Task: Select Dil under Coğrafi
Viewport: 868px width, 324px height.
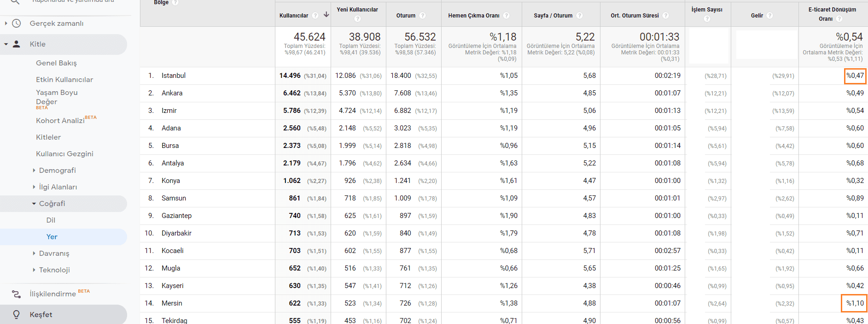Action: point(51,220)
